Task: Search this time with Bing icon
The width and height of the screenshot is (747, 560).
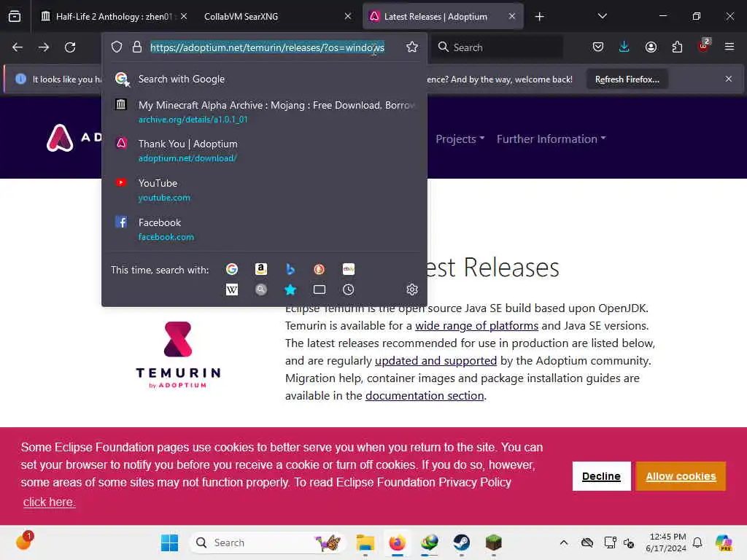Action: pyautogui.click(x=290, y=270)
